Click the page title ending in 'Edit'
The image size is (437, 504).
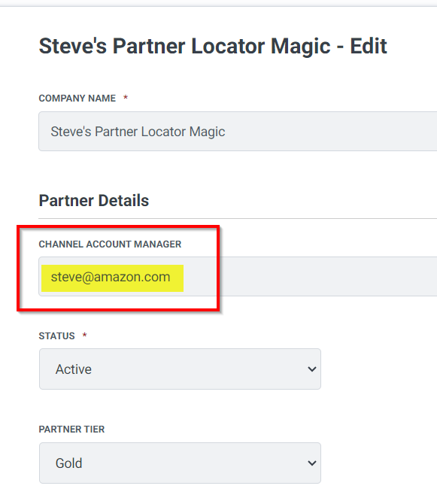(x=213, y=46)
